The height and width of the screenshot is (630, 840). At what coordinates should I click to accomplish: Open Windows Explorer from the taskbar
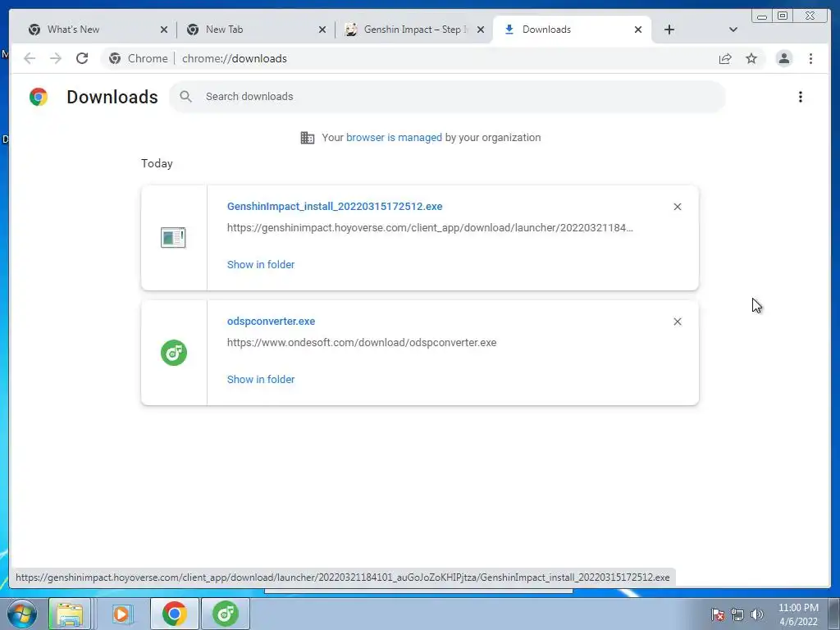(70, 614)
